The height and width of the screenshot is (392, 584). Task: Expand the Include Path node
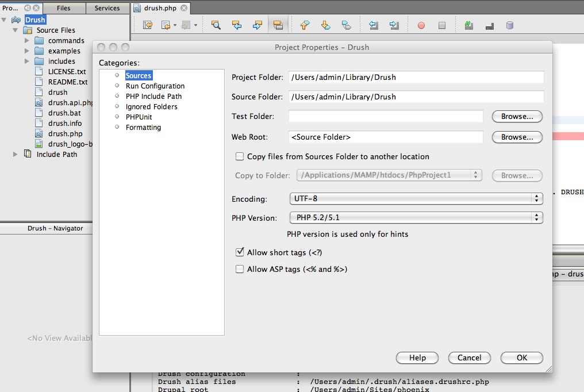16,154
